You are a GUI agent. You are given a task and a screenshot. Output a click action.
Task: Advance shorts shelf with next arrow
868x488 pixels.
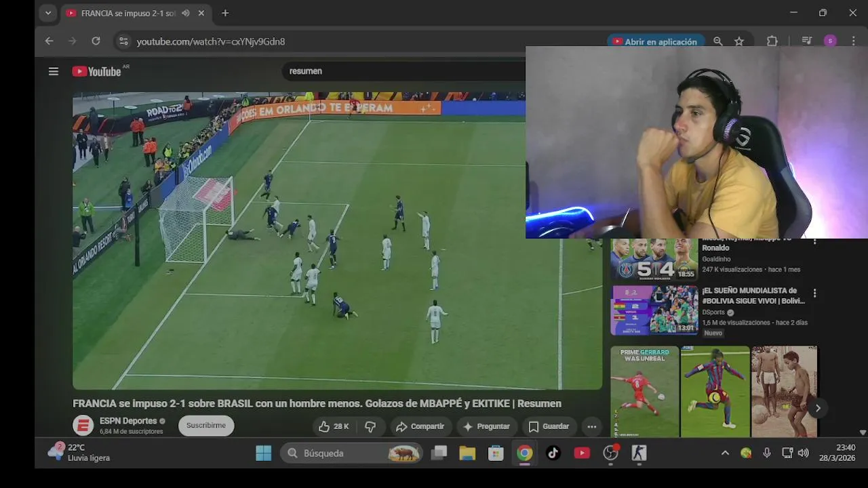(x=817, y=408)
